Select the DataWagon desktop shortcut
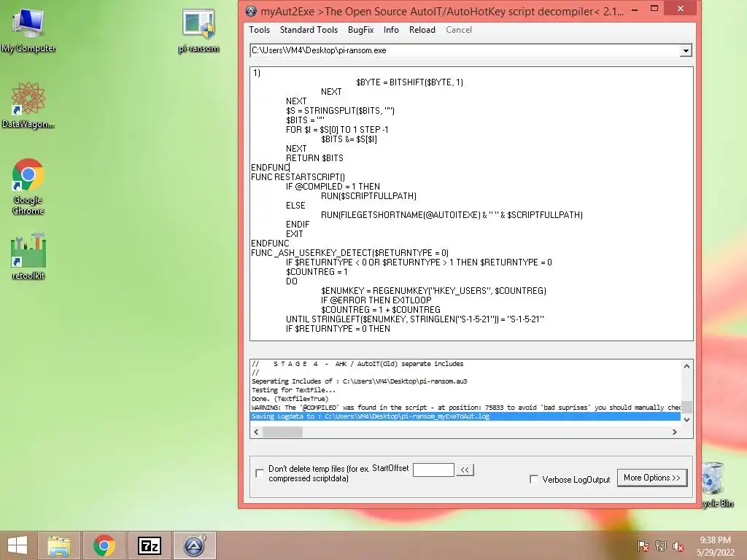 (28, 105)
